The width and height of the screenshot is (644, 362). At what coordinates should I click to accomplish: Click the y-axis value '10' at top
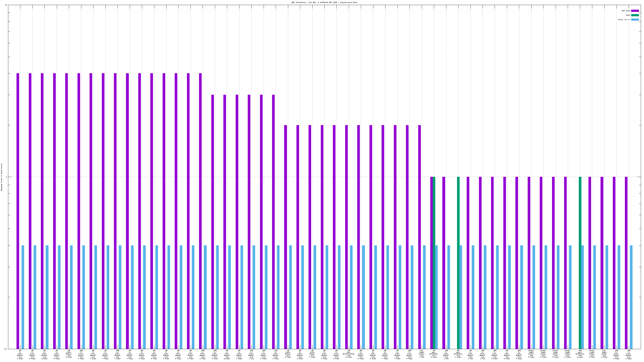pyautogui.click(x=6, y=5)
